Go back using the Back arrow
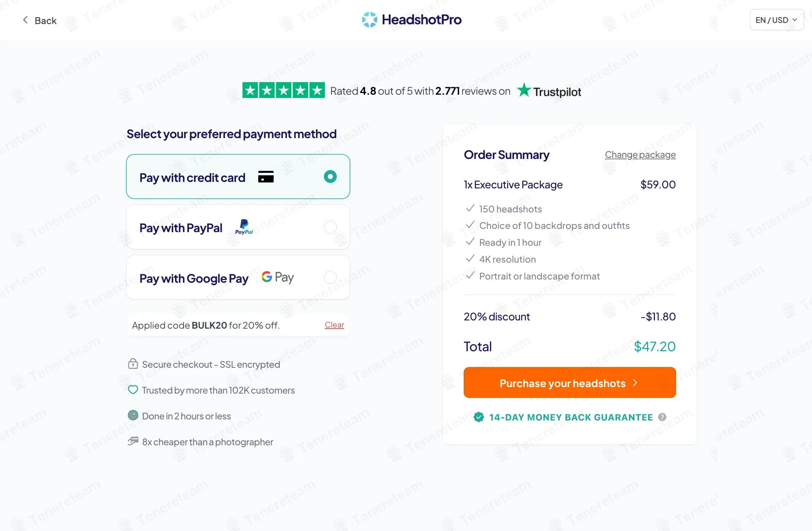The height and width of the screenshot is (531, 812). (x=39, y=20)
